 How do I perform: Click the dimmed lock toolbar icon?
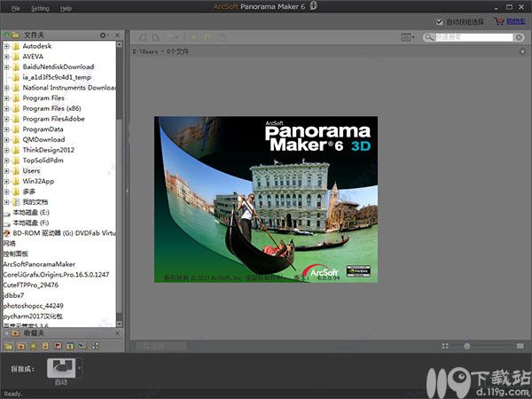pos(208,37)
